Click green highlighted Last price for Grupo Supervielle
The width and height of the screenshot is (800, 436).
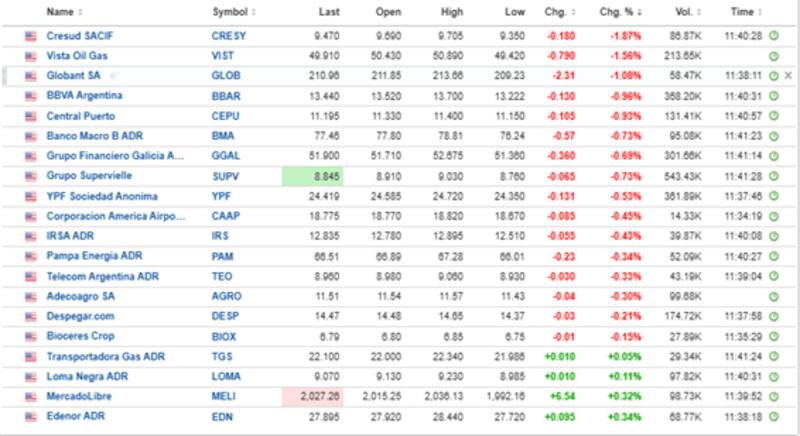click(x=311, y=176)
